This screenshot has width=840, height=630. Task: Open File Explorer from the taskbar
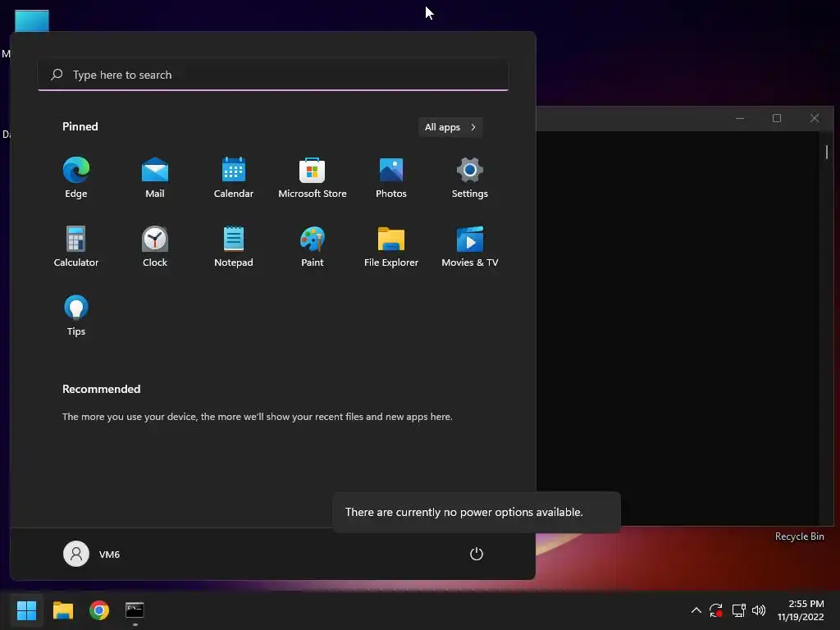62,610
